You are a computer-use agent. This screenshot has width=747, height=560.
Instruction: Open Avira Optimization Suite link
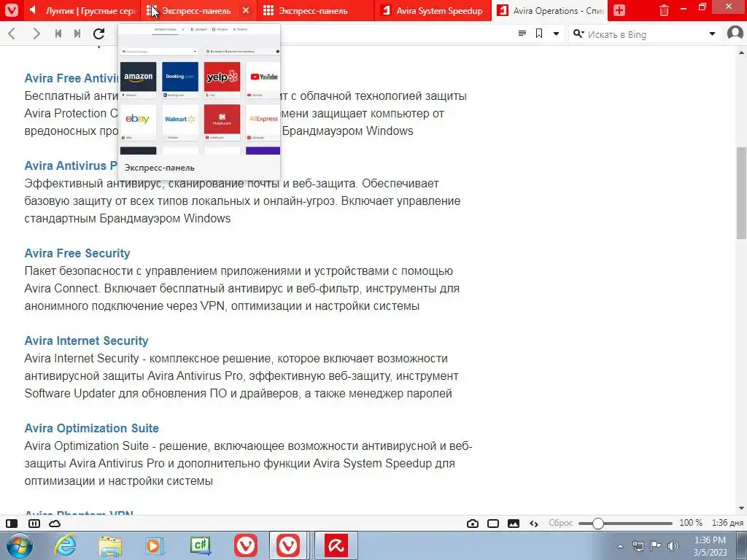click(x=91, y=429)
